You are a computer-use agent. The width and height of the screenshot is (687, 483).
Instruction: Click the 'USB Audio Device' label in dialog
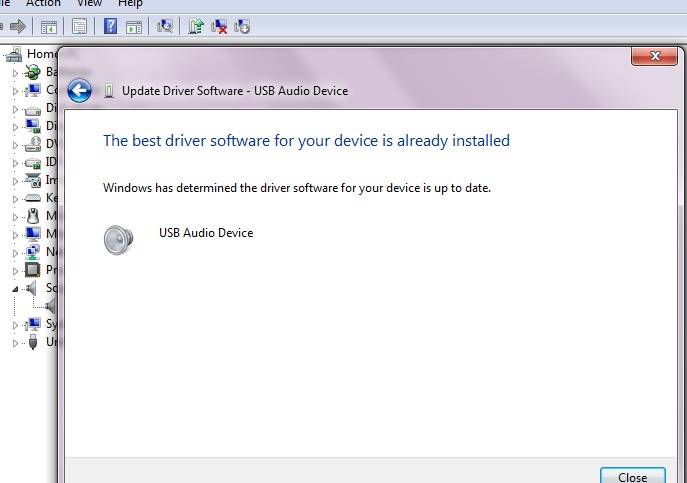point(206,233)
